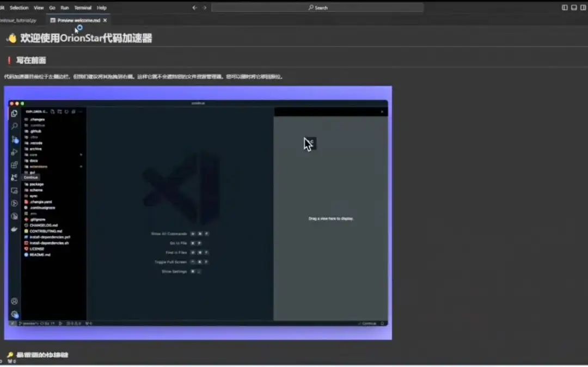Open the Terminal menu
This screenshot has width=588, height=367.
(x=83, y=8)
